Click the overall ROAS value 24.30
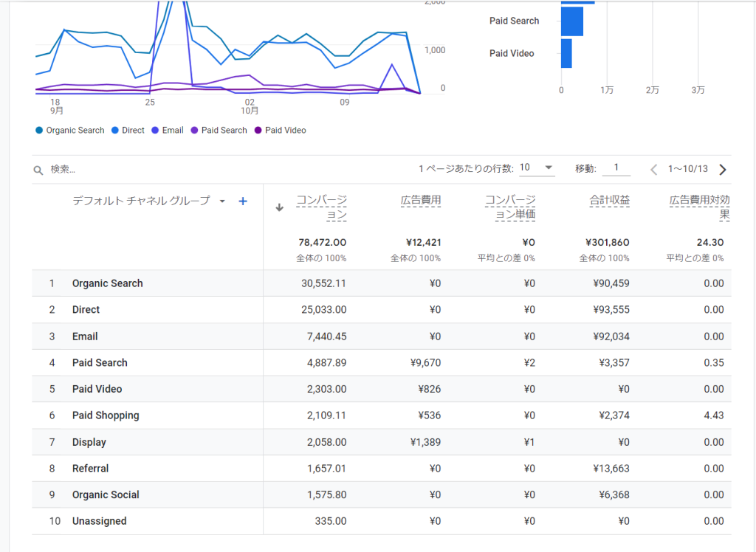The image size is (756, 552). tap(709, 243)
